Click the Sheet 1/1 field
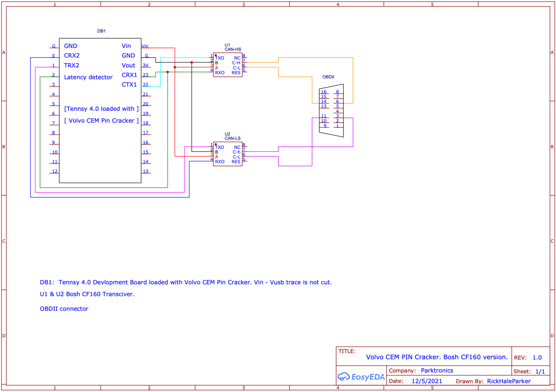Viewport: 556px width, 392px height. 540,371
